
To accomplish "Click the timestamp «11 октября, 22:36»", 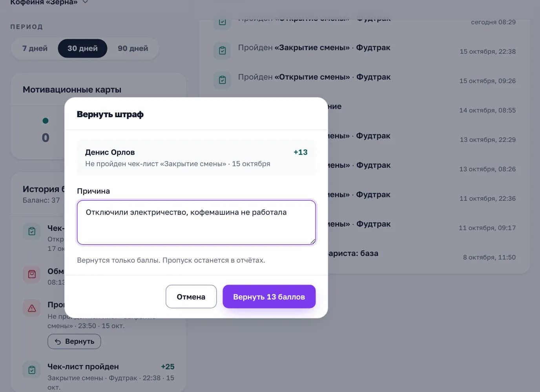I will 488,199.
